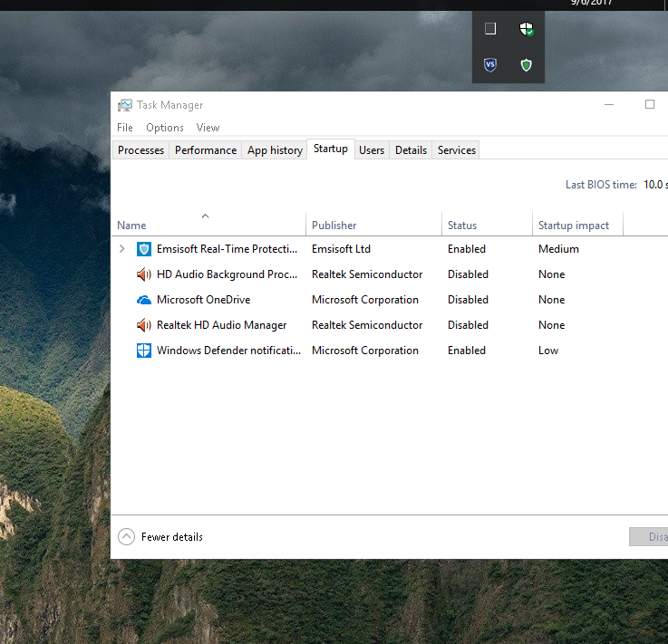Click the Windows Defender notification row icon
This screenshot has width=668, height=644.
143,351
